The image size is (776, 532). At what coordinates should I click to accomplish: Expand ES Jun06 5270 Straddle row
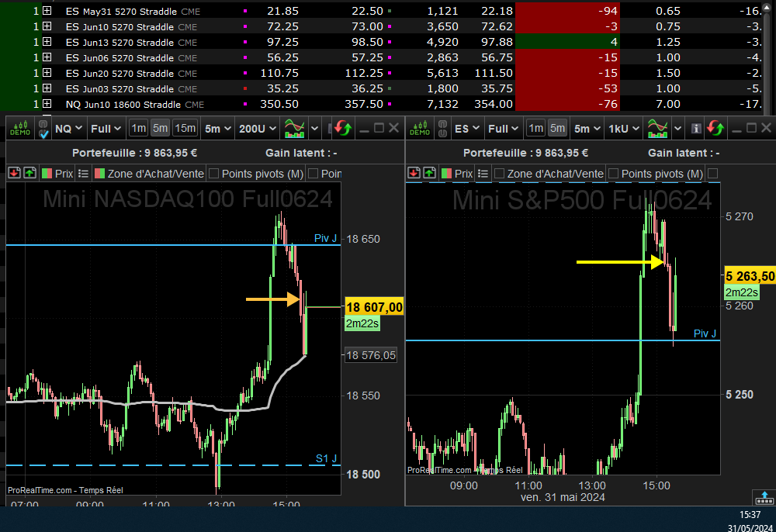pyautogui.click(x=47, y=57)
